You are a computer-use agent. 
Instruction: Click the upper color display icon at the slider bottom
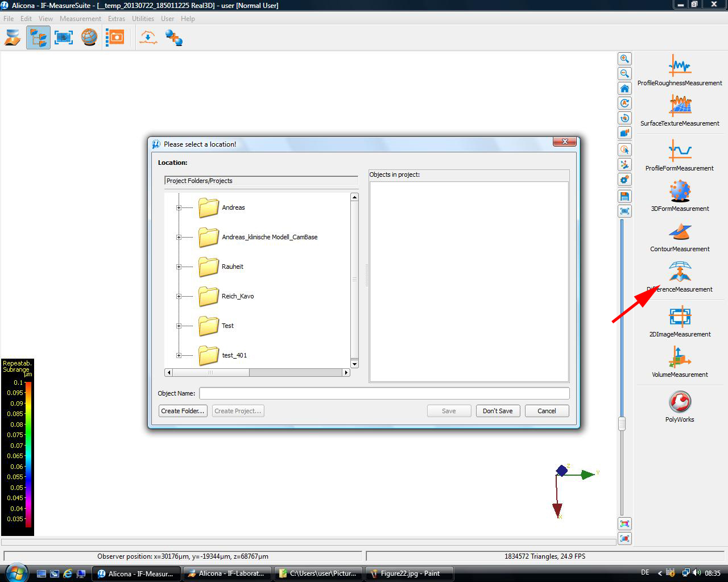pos(624,524)
